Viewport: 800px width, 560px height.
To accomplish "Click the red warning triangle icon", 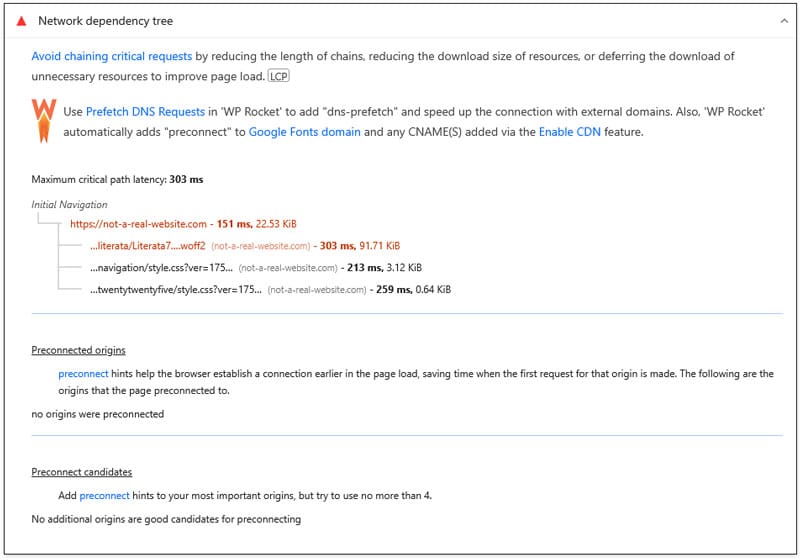I will pyautogui.click(x=21, y=21).
